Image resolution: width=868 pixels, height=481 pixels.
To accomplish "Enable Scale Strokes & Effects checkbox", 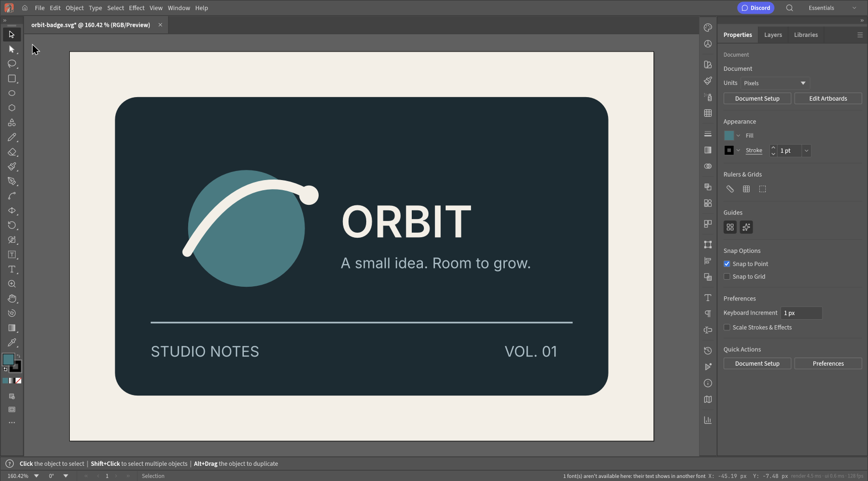I will [727, 327].
